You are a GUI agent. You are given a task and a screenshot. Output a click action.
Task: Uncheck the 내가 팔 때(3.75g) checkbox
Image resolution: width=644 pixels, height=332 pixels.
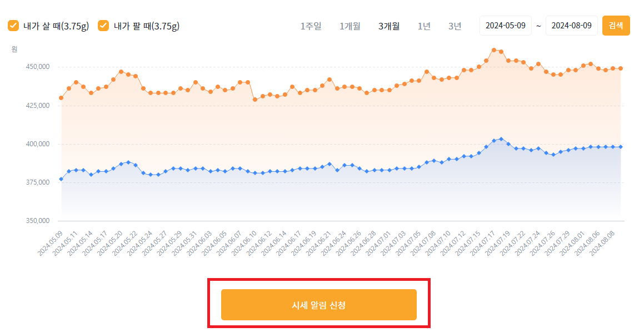coord(103,25)
